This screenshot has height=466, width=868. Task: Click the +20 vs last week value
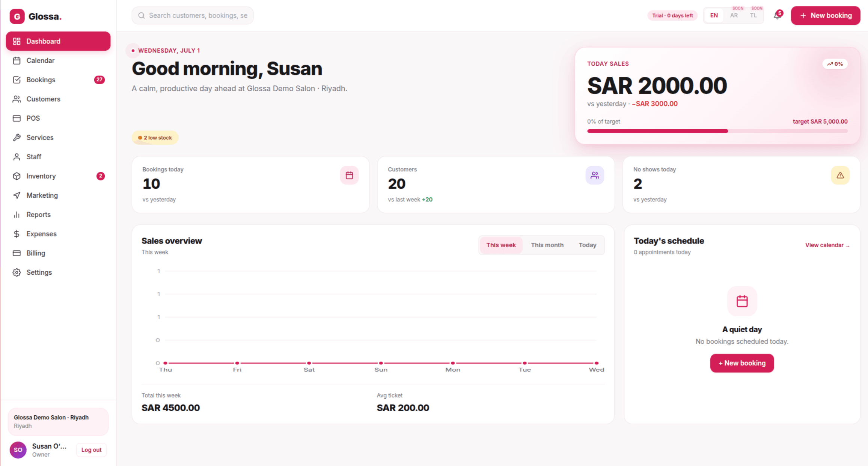point(427,200)
